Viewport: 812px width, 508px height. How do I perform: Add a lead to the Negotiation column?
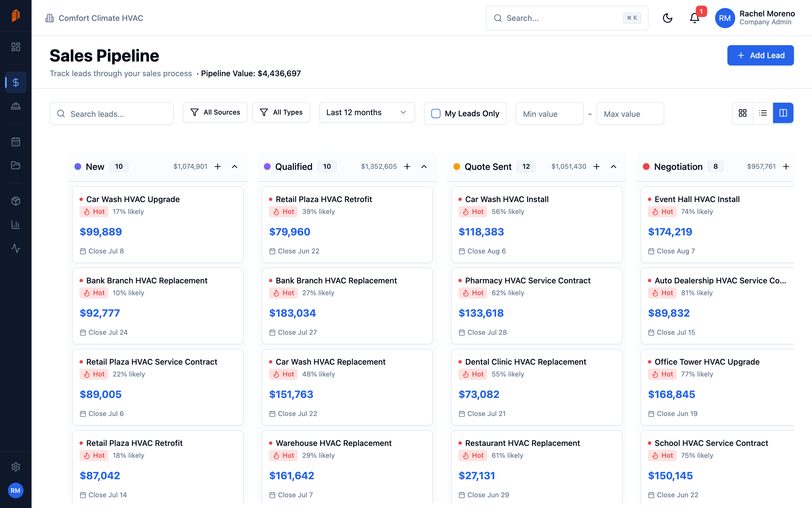coord(786,167)
